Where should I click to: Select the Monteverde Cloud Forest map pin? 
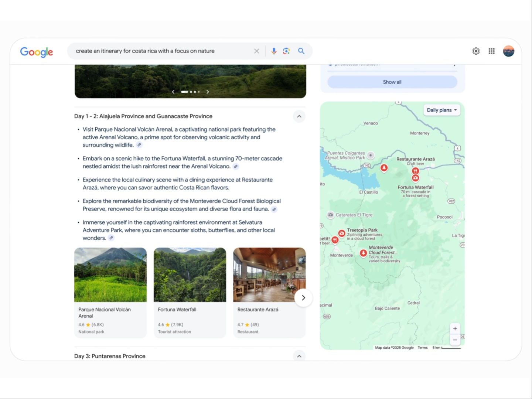tap(364, 253)
